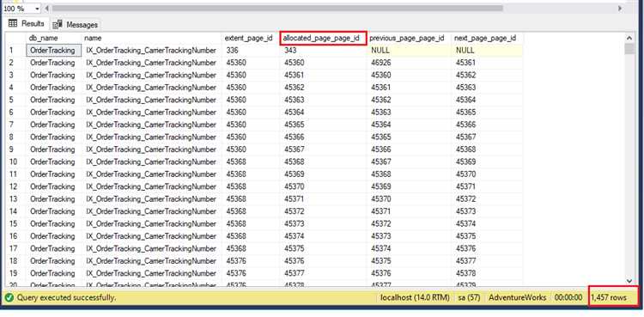Select previous page cell 46926
The image size is (644, 317).
pyautogui.click(x=409, y=63)
